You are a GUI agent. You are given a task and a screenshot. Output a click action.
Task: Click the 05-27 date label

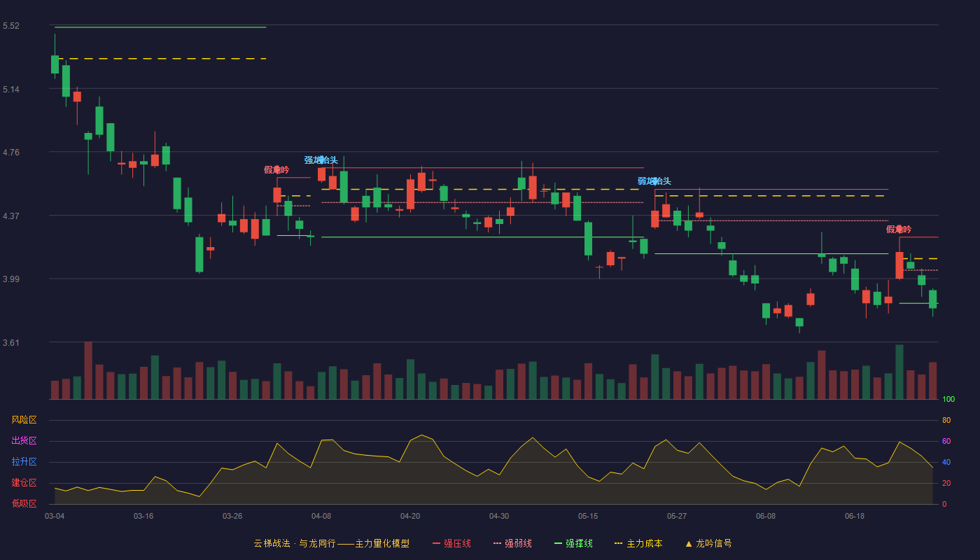tap(677, 516)
